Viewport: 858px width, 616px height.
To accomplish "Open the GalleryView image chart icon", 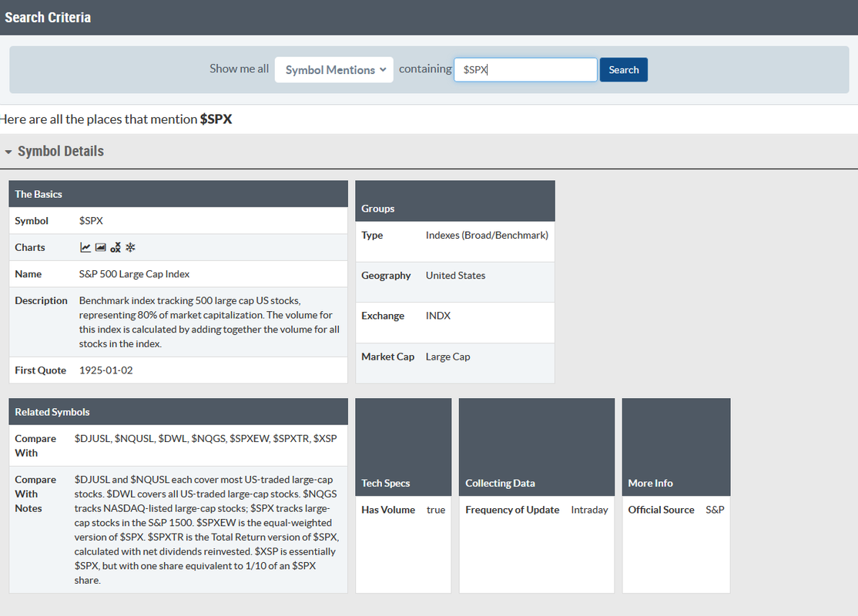I will click(101, 247).
